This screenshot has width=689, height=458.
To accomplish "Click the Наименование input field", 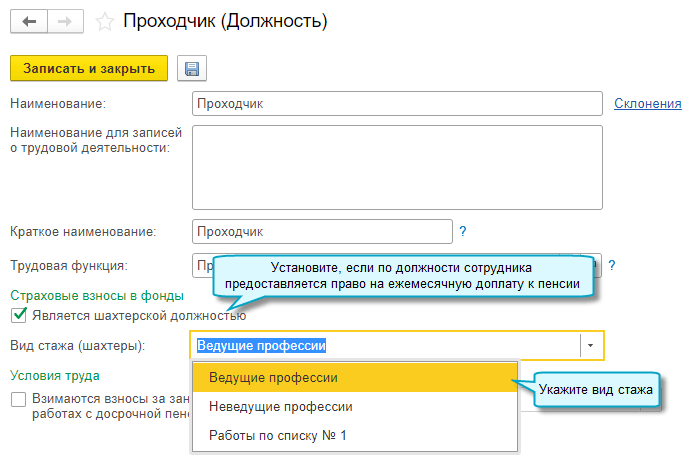I will pos(397,103).
